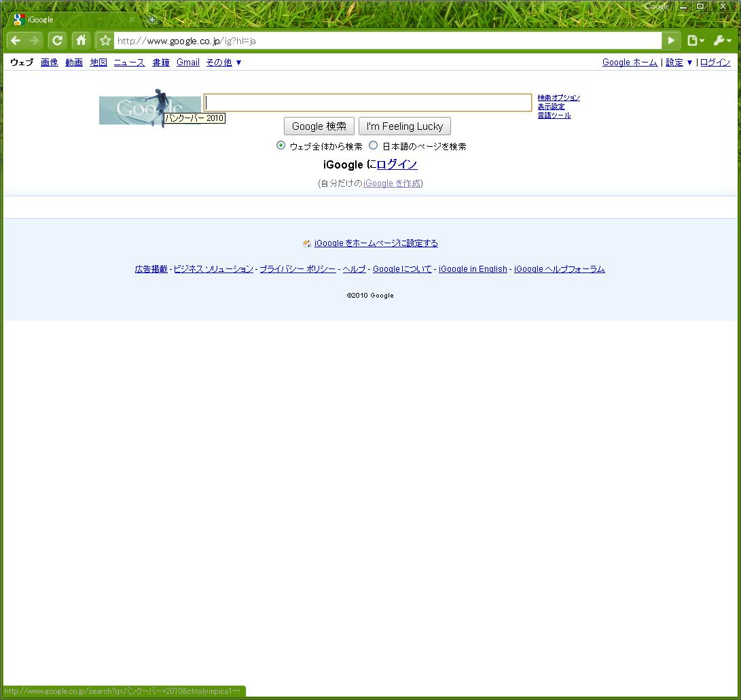
Task: Click the browser address bar URL
Action: [388, 41]
